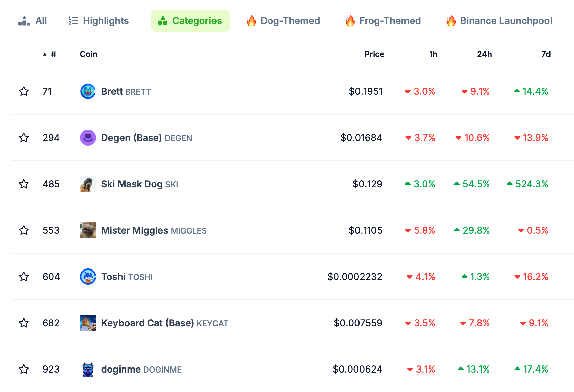
Task: Click the Brett coin logo icon
Action: (x=88, y=91)
